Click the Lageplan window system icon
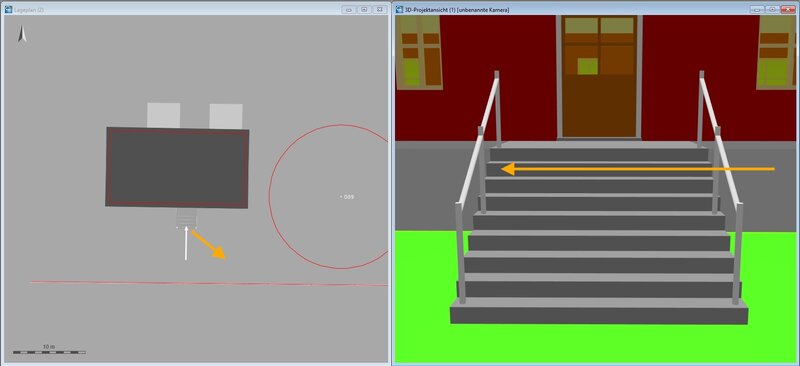The width and height of the screenshot is (800, 366). 9,9
